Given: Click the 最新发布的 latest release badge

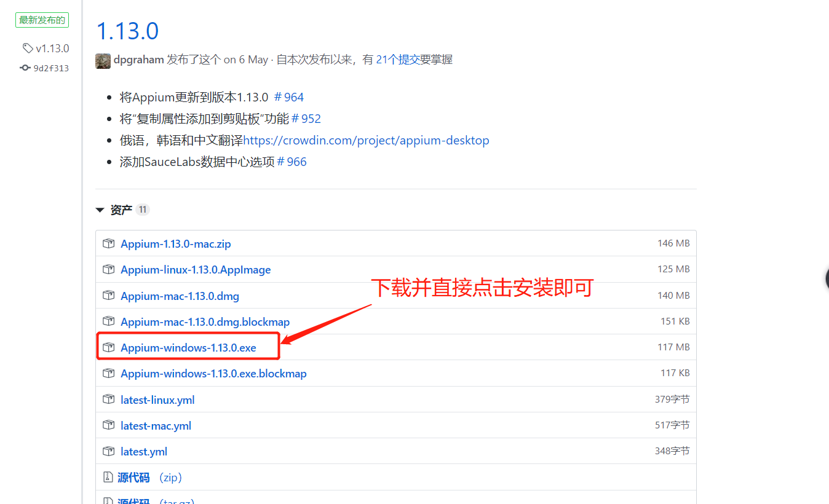Looking at the screenshot, I should tap(42, 20).
